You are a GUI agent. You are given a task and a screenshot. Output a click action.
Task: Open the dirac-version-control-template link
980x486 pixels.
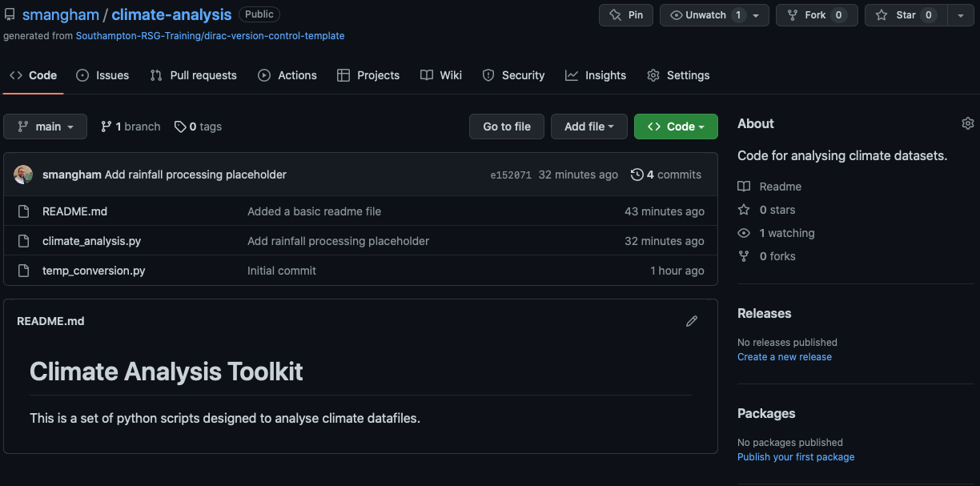pos(210,35)
